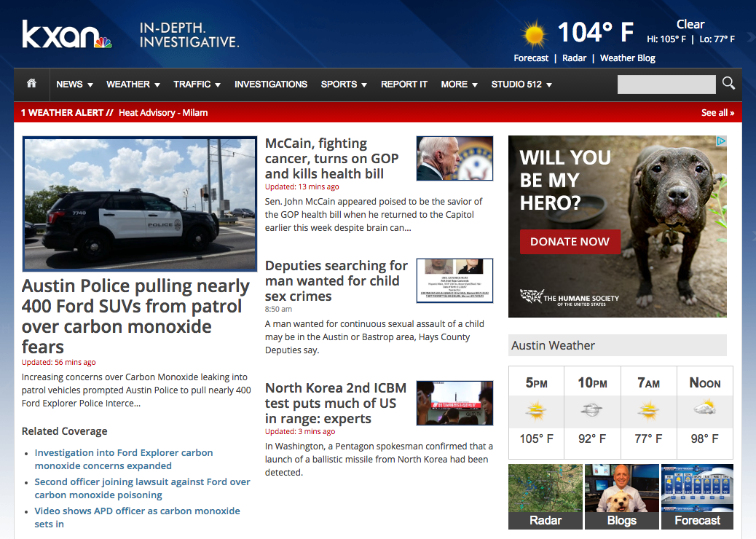Open North Korea 2nd ICBM headline
756x539 pixels.
[x=336, y=403]
